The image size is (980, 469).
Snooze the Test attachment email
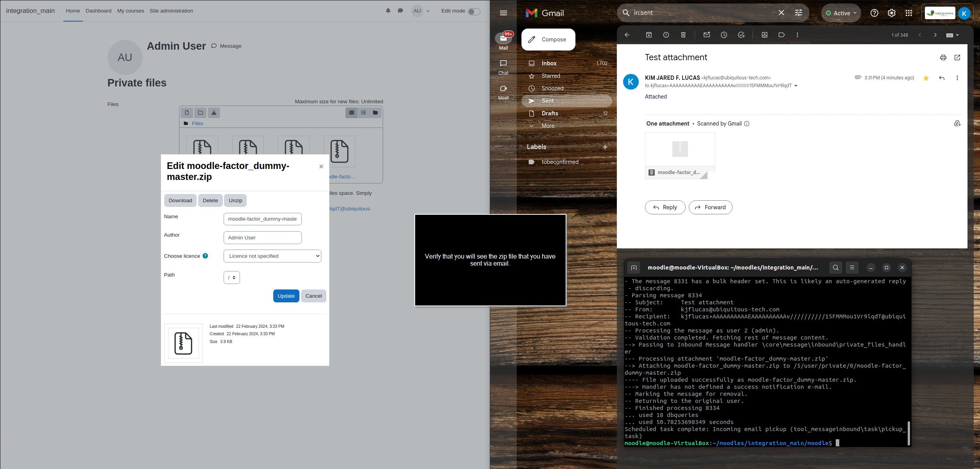724,35
